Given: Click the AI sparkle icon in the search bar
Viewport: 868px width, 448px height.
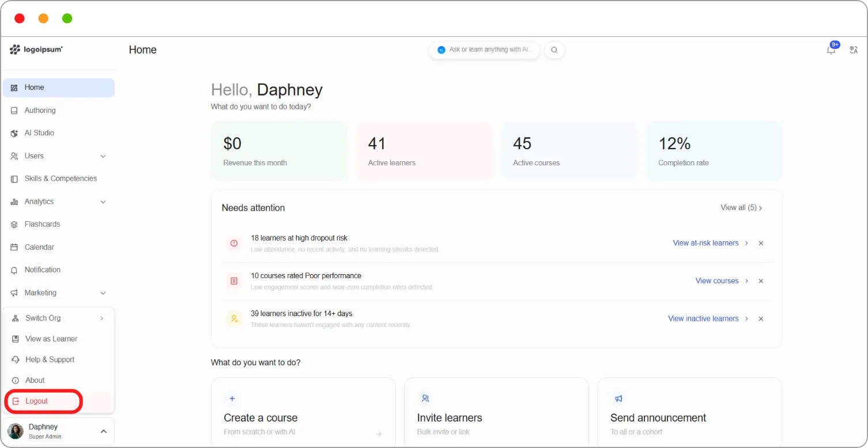Looking at the screenshot, I should [x=441, y=50].
